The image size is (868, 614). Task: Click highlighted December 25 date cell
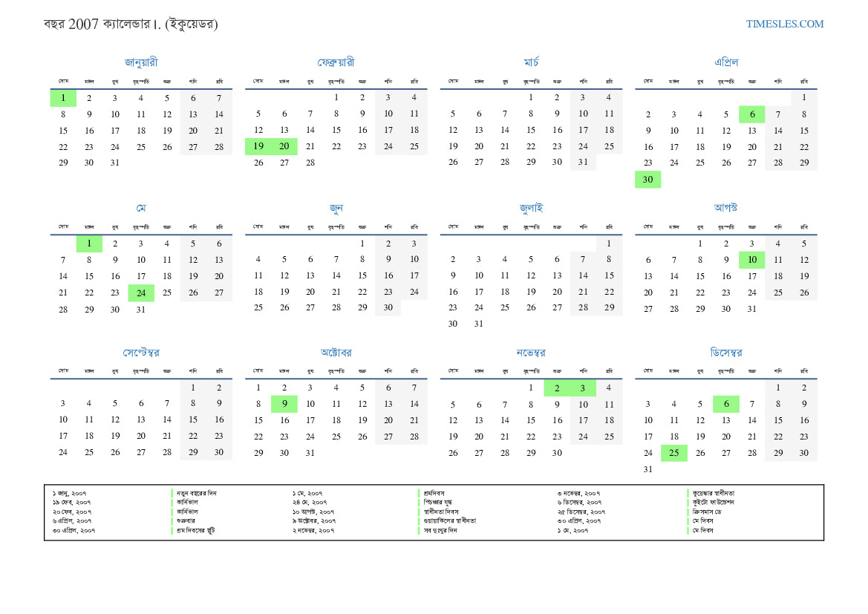673,453
